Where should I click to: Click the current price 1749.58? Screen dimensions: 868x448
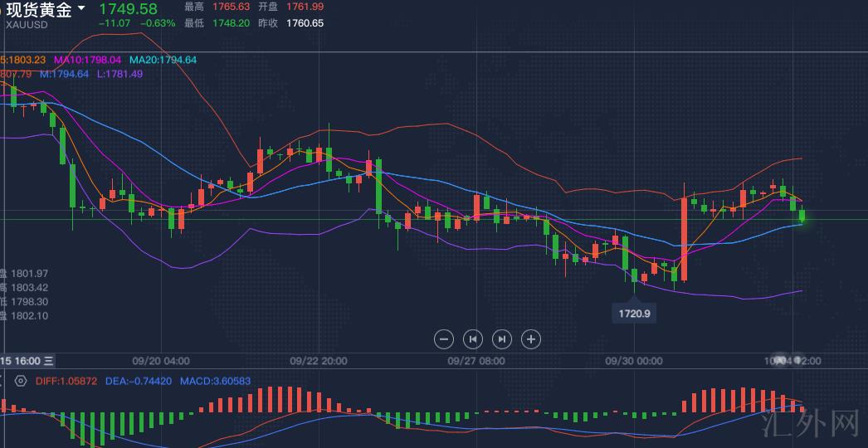click(128, 8)
